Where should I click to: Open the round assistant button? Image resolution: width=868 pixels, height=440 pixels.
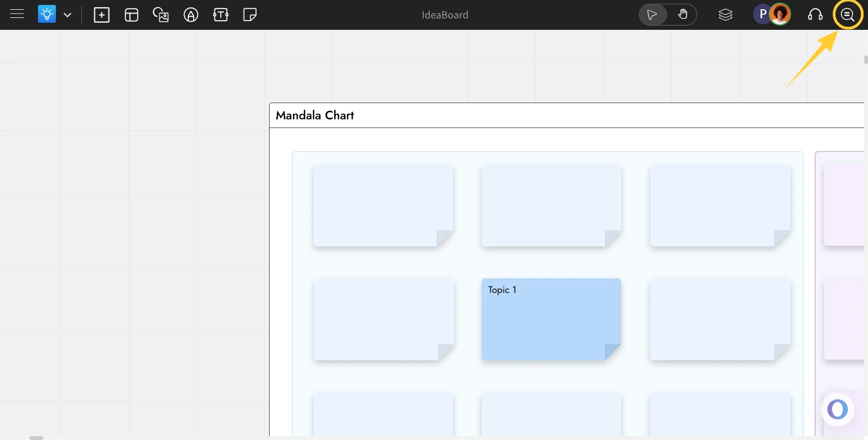click(838, 410)
